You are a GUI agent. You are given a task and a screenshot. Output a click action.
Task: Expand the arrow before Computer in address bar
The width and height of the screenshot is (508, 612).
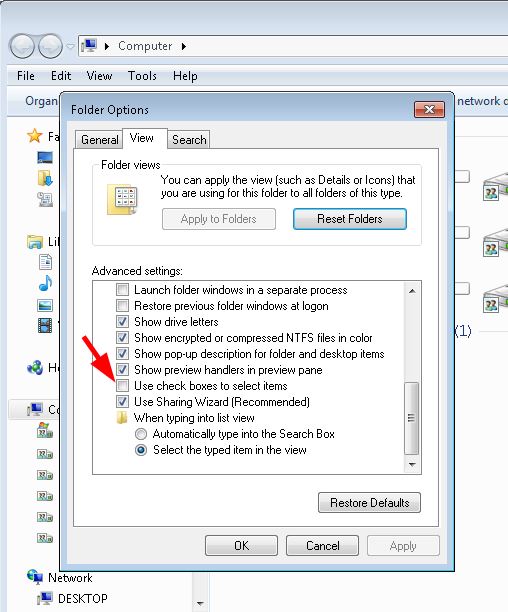tap(107, 46)
